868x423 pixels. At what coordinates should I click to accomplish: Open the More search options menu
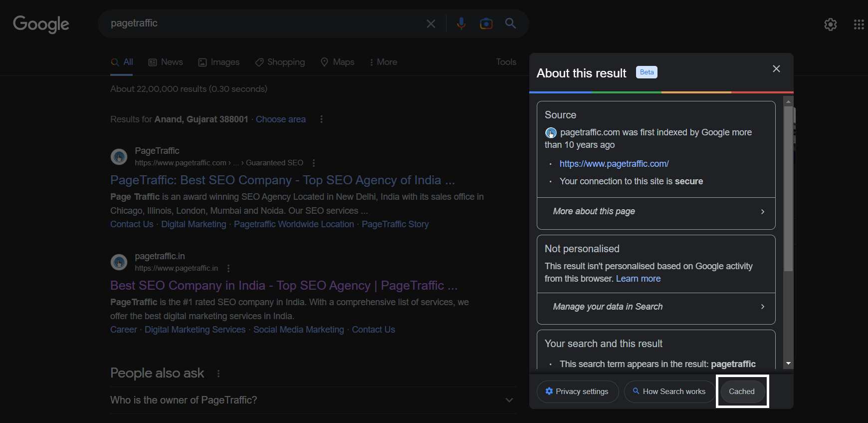(383, 62)
